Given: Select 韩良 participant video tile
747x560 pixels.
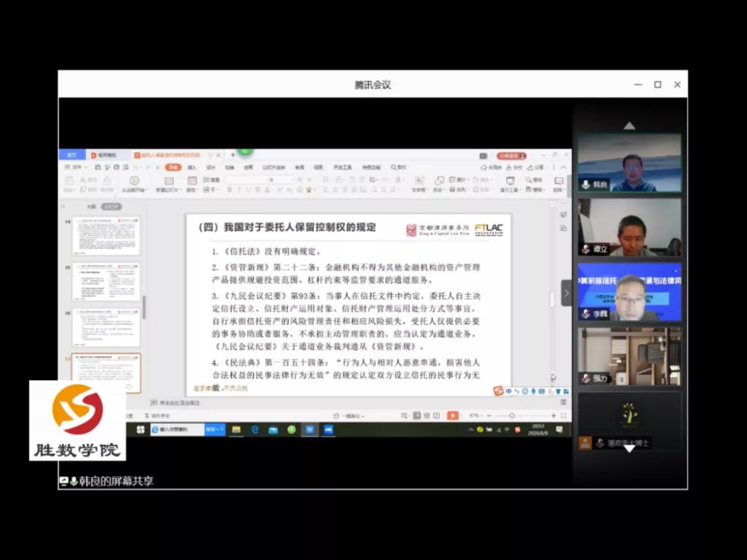Looking at the screenshot, I should 629,163.
